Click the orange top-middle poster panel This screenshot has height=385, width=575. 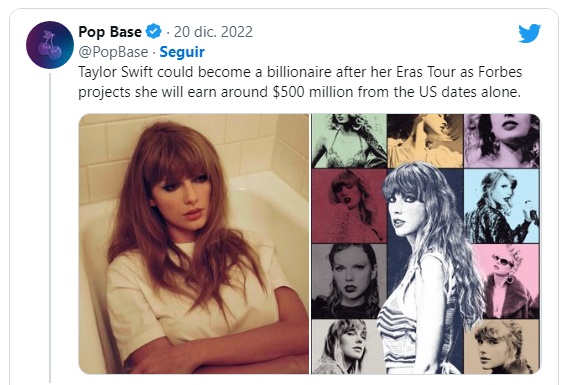[x=425, y=138]
